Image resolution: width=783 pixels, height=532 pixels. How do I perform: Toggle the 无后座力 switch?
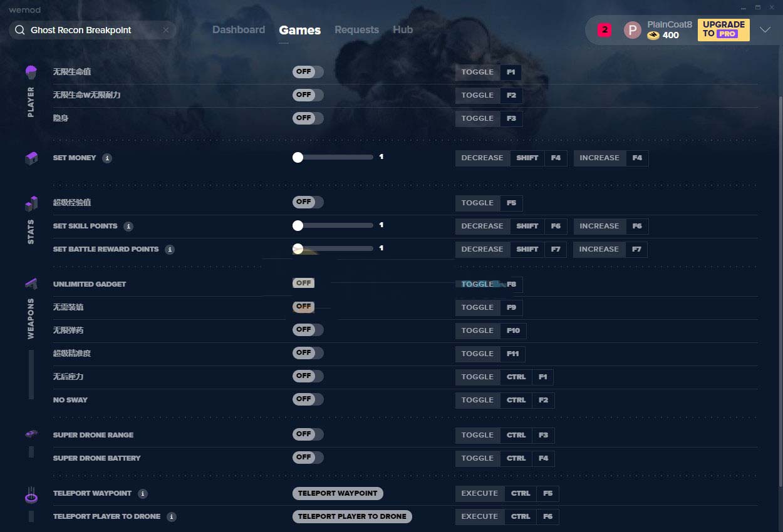[x=308, y=376]
